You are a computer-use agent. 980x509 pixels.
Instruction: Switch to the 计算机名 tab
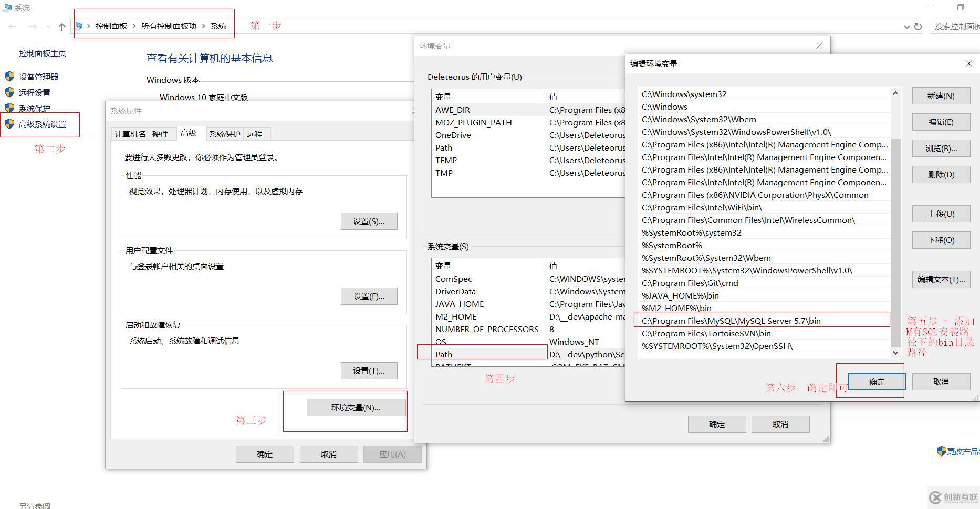(130, 134)
